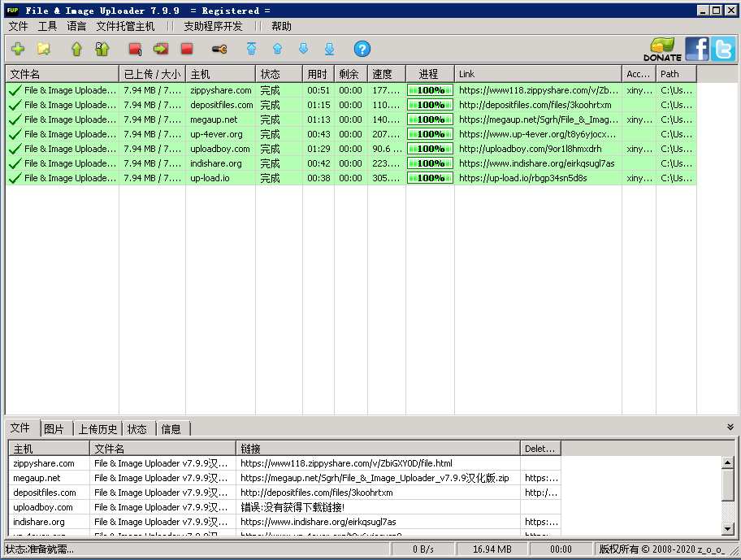The image size is (741, 560).
Task: Click the green plus add files icon
Action: coord(18,49)
